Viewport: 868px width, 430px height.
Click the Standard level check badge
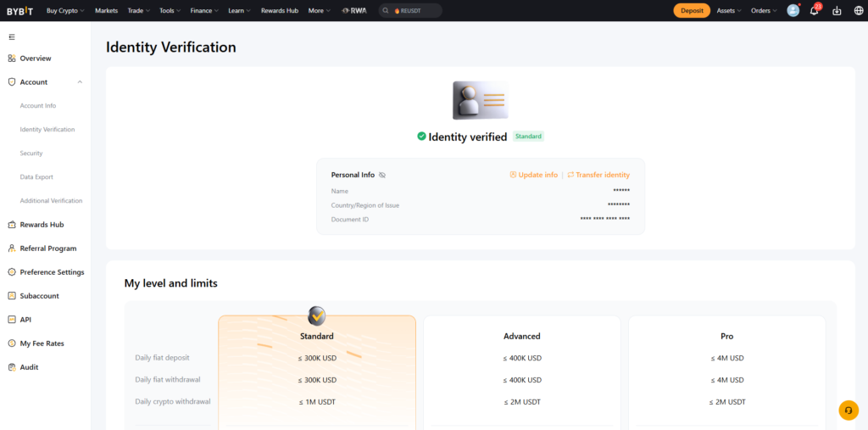pyautogui.click(x=317, y=316)
